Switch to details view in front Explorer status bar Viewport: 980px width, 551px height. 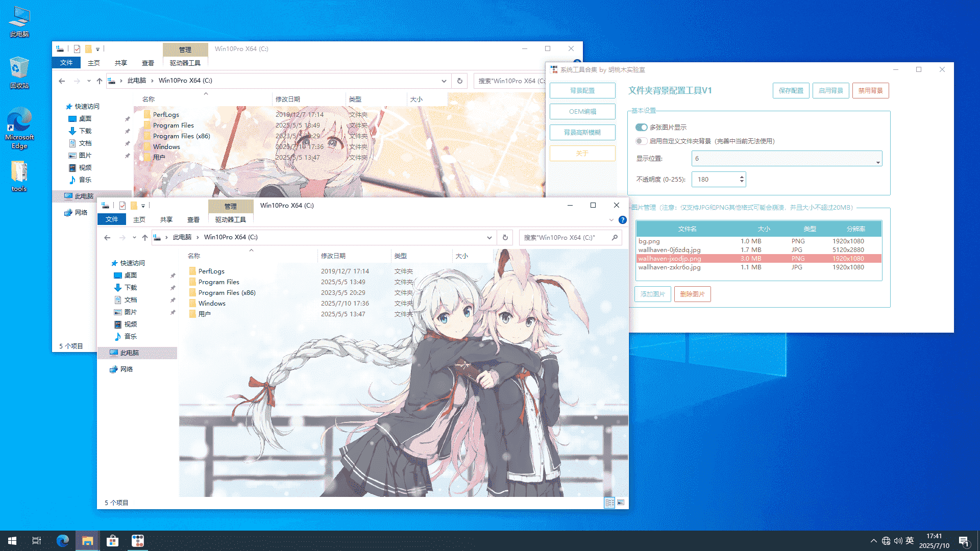(x=609, y=503)
